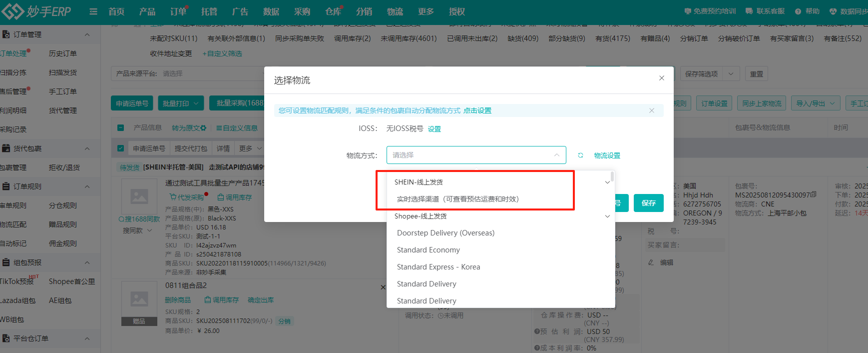Viewport: 868px width, 353px height.
Task: Open the 搜同款 dropdown
Action: [x=137, y=230]
